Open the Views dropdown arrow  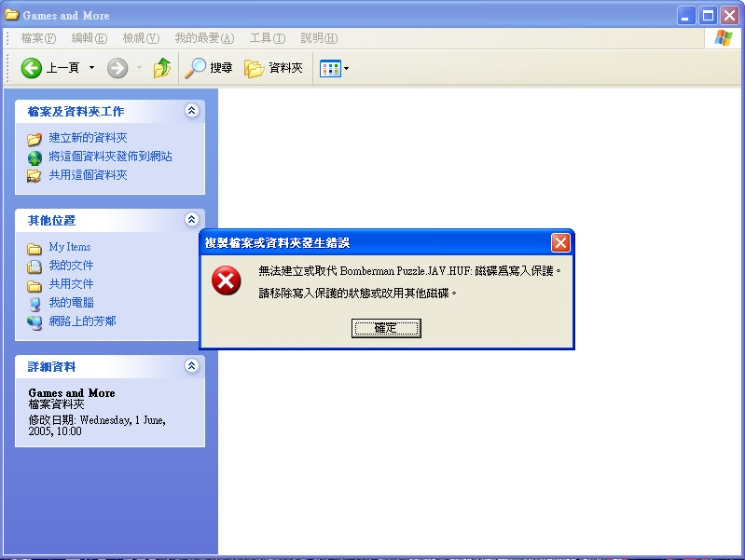point(346,68)
